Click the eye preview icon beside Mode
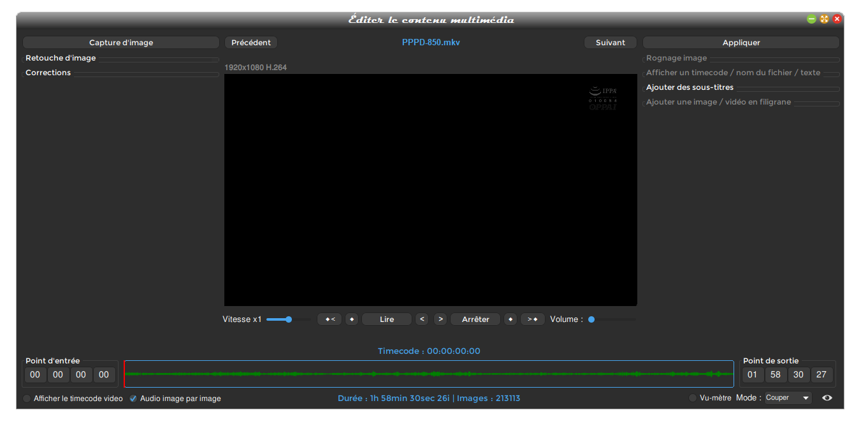The height and width of the screenshot is (424, 868). (x=827, y=398)
